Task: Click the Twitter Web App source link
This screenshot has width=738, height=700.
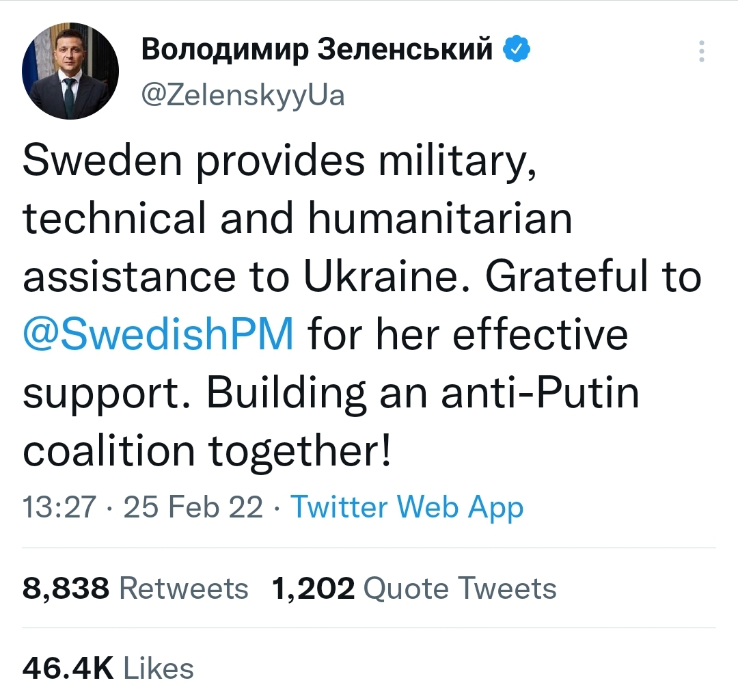Action: pyautogui.click(x=407, y=507)
